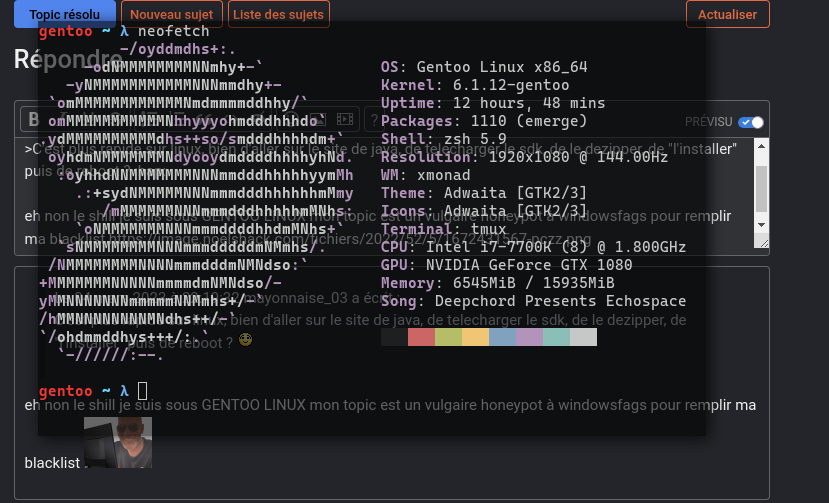Open the editor help question mark icon
This screenshot has height=503, width=829.
coord(374,120)
